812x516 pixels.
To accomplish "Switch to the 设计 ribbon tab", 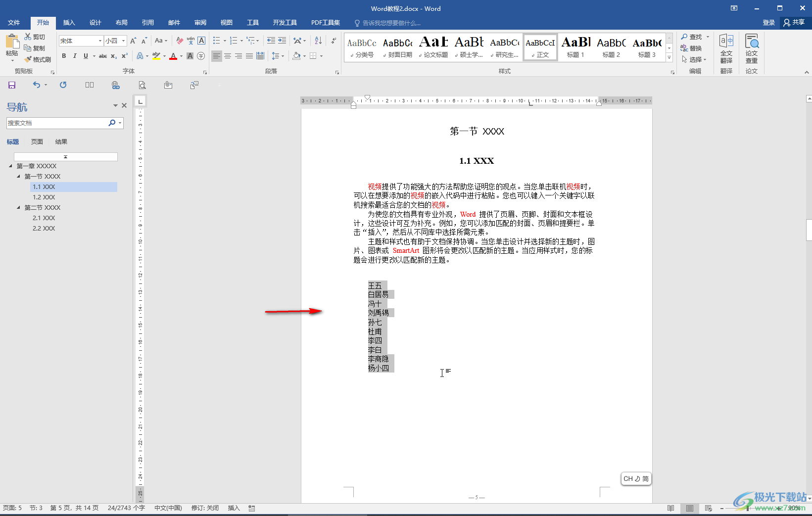I will [x=95, y=23].
